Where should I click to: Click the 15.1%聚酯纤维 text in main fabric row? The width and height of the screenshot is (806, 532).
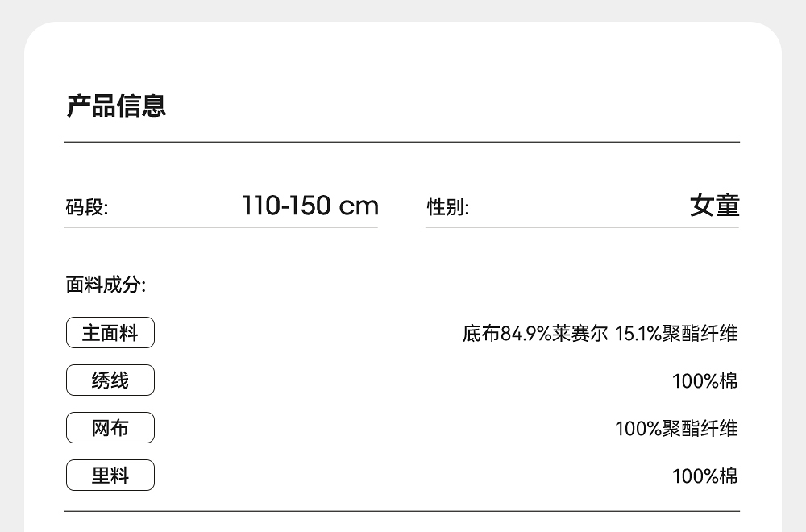[675, 333]
